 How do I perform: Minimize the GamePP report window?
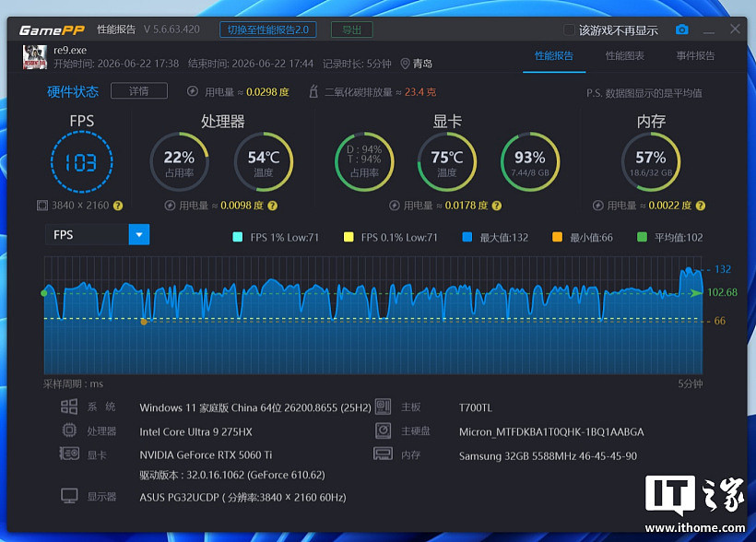pyautogui.click(x=709, y=30)
